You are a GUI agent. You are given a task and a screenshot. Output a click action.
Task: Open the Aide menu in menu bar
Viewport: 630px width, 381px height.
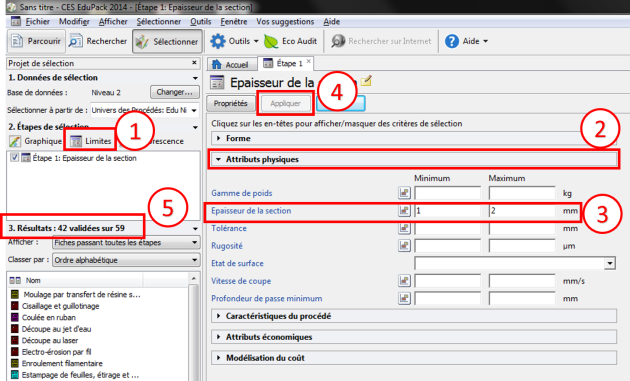point(331,22)
